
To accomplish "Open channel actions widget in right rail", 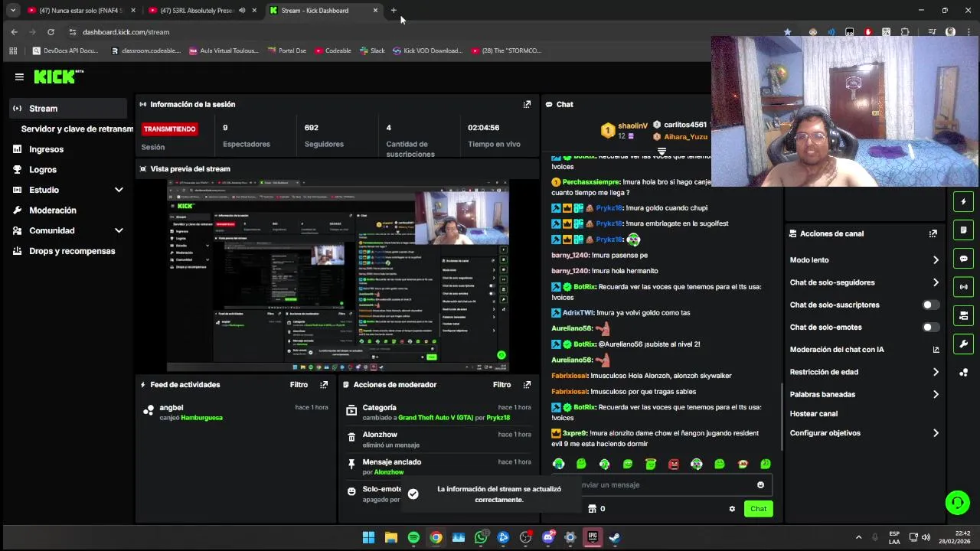I will tap(964, 315).
